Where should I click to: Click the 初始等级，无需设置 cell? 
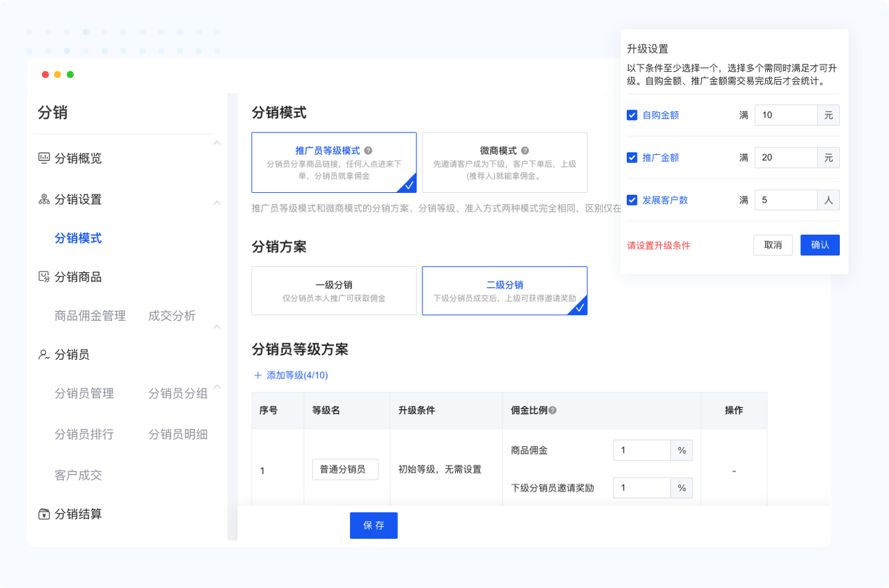[439, 469]
